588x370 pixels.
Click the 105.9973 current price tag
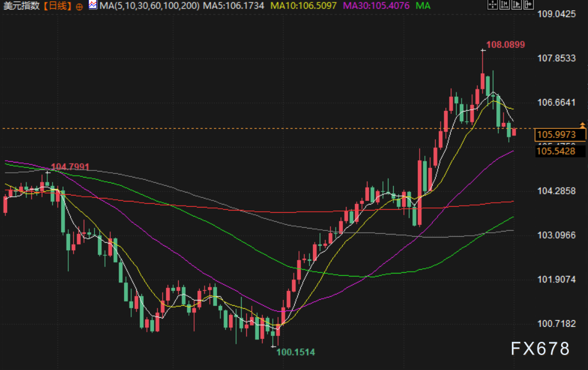(x=556, y=134)
